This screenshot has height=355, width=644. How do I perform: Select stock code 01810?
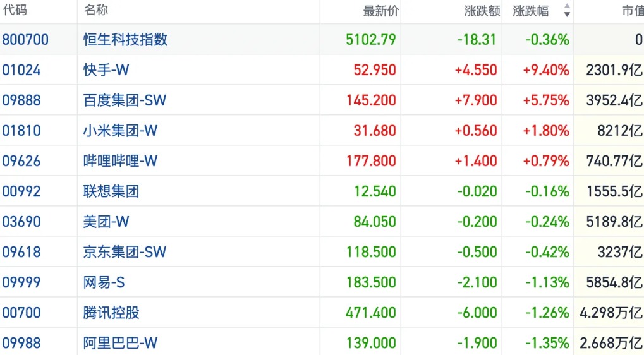pos(21,131)
